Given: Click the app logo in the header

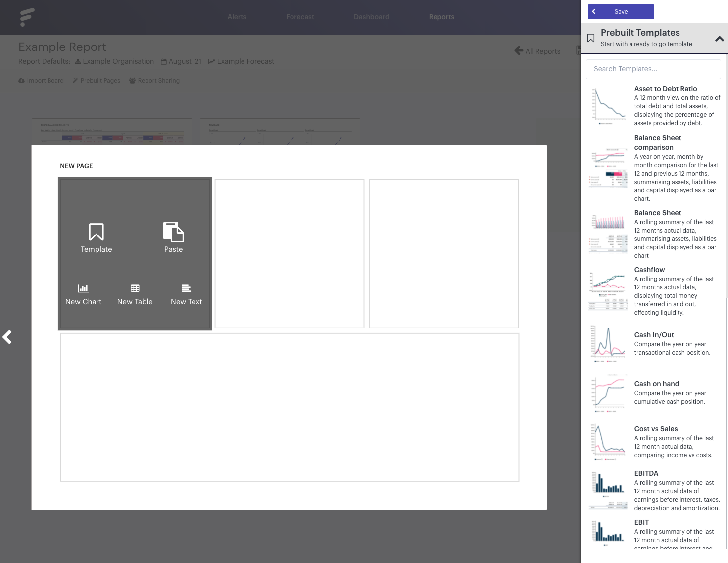Looking at the screenshot, I should point(27,17).
